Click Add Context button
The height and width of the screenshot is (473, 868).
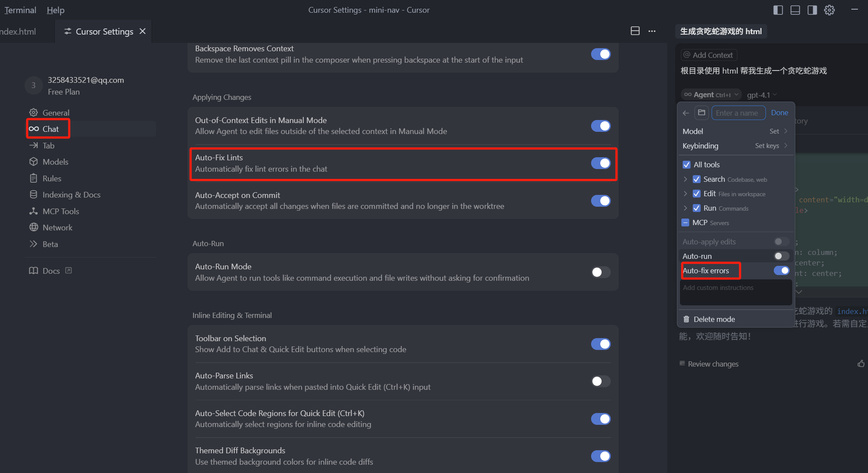pyautogui.click(x=709, y=55)
